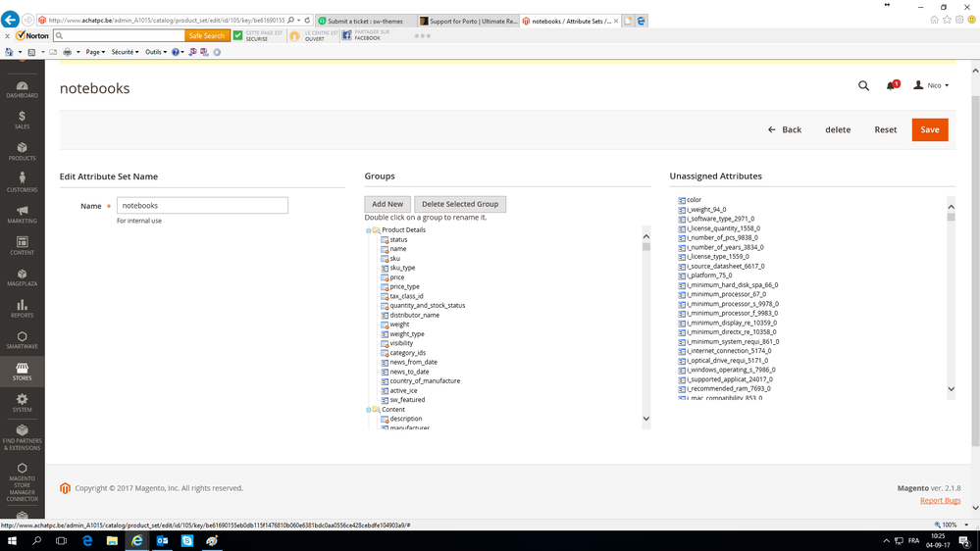Click the browser back arrow button
980x551 pixels.
click(10, 20)
